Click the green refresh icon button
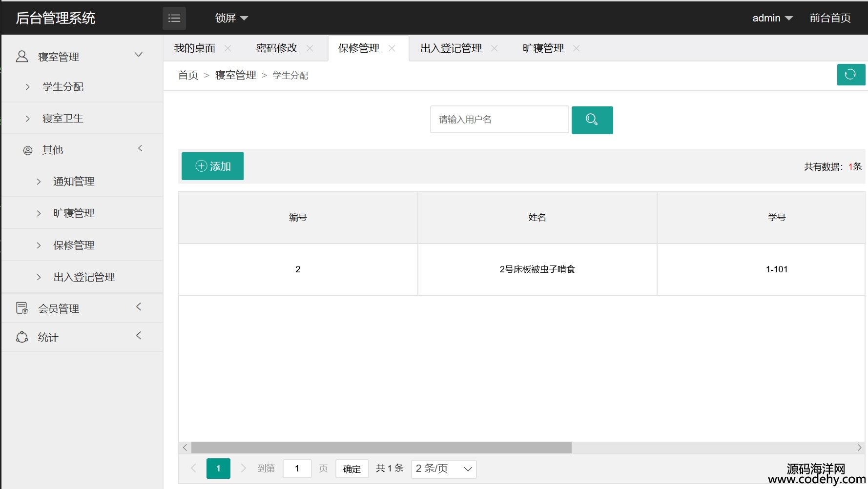This screenshot has height=489, width=868. click(x=850, y=75)
